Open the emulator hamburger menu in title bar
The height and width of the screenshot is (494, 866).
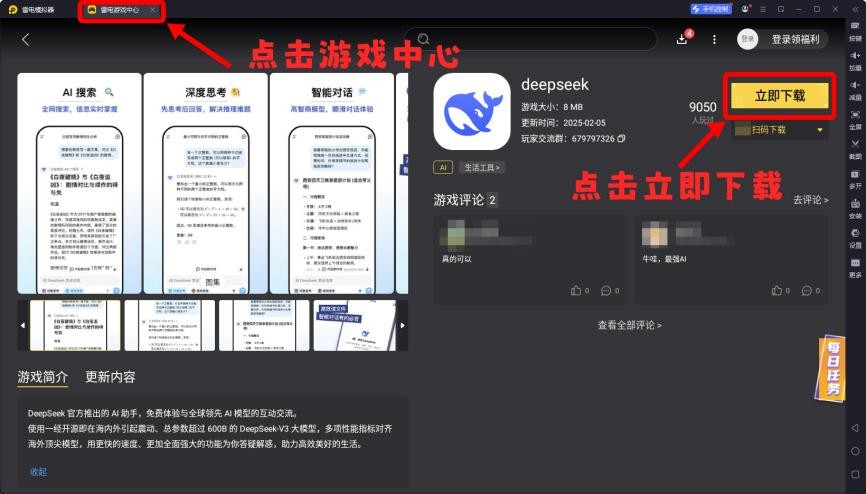[x=763, y=9]
